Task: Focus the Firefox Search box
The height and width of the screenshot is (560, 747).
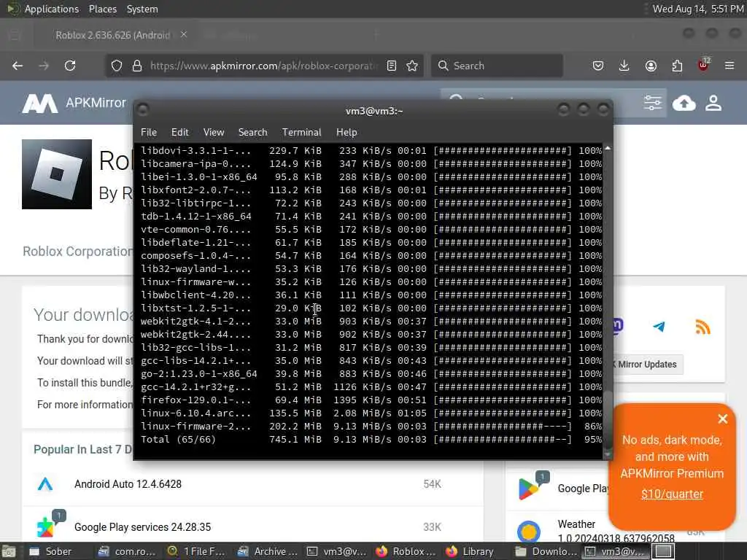Action: click(x=497, y=66)
